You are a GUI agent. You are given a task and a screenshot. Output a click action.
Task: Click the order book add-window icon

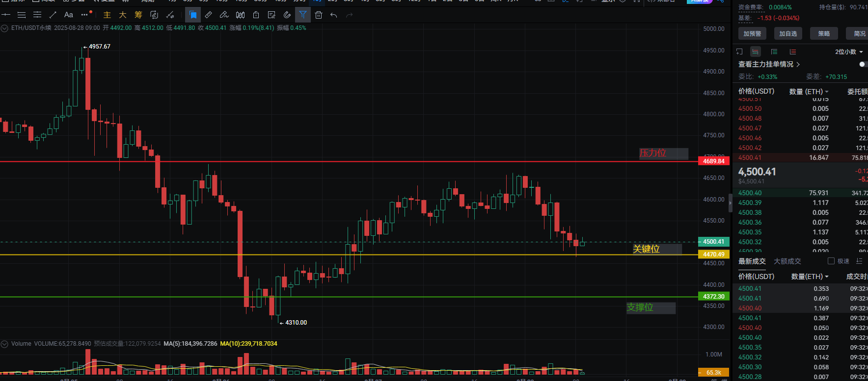coord(739,51)
